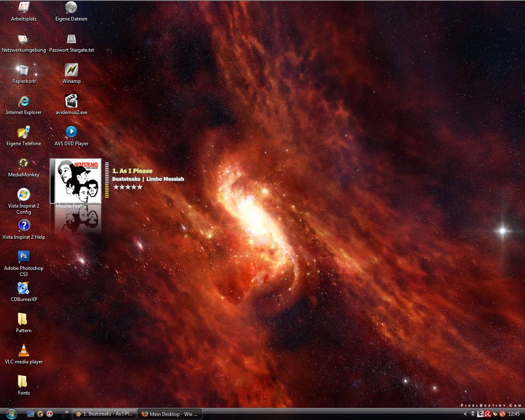This screenshot has width=525, height=420.
Task: Switch to Mein Desktop Firefox taskbar button
Action: (x=170, y=414)
